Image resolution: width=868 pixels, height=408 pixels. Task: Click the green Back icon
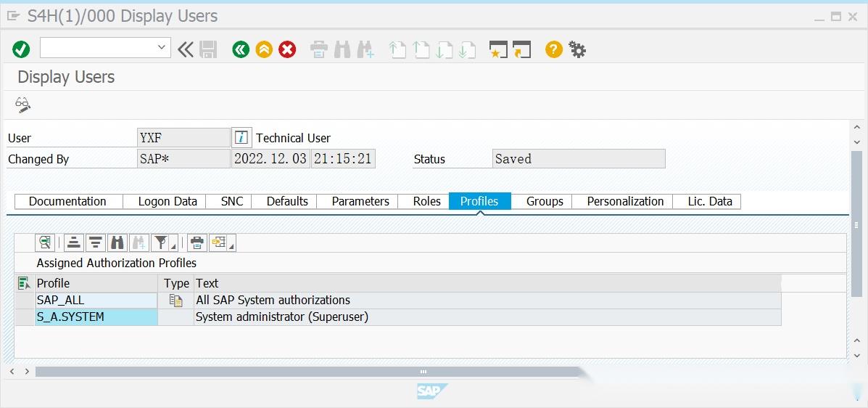click(x=241, y=50)
